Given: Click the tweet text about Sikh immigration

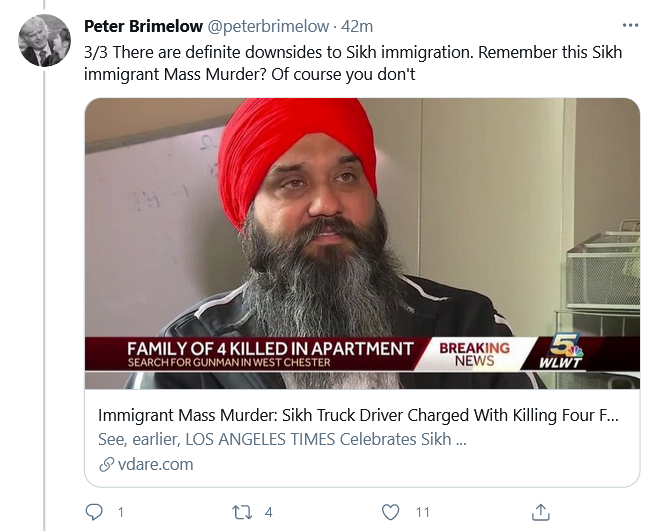Looking at the screenshot, I should tap(353, 63).
